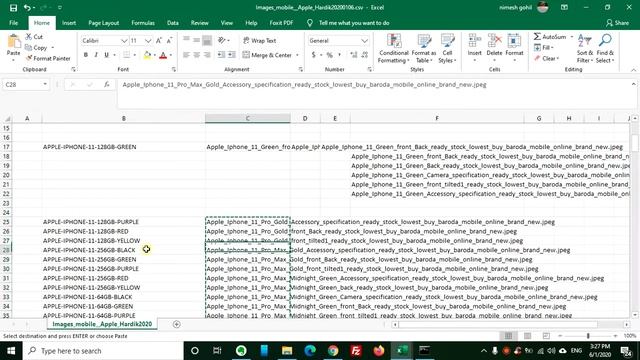The width and height of the screenshot is (640, 360).
Task: Apply red font color
Action: [163, 55]
